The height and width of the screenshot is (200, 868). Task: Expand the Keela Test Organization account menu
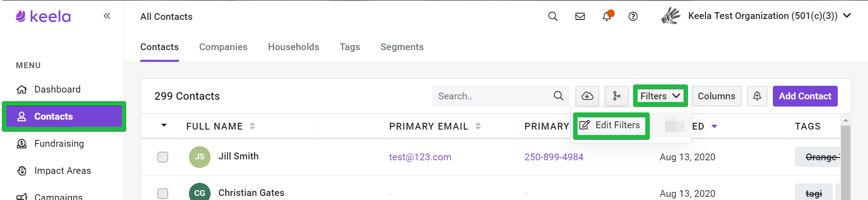[847, 15]
